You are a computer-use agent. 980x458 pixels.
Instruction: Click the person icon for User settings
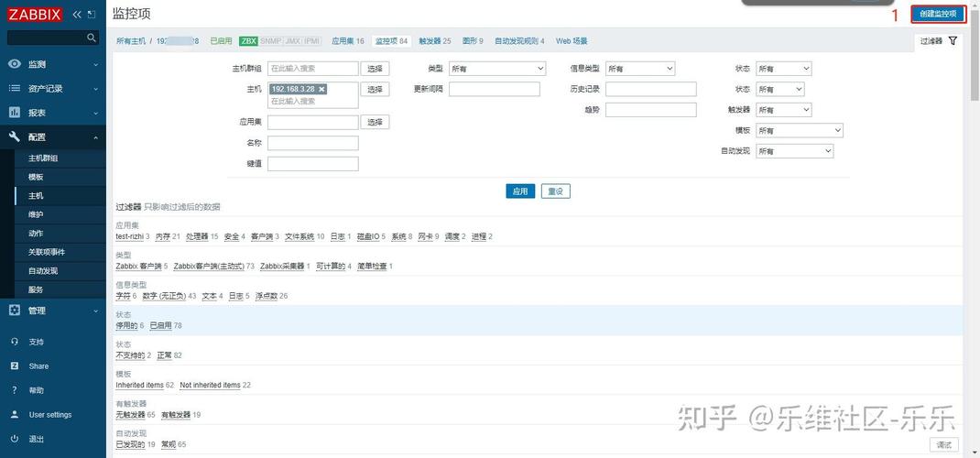[15, 414]
